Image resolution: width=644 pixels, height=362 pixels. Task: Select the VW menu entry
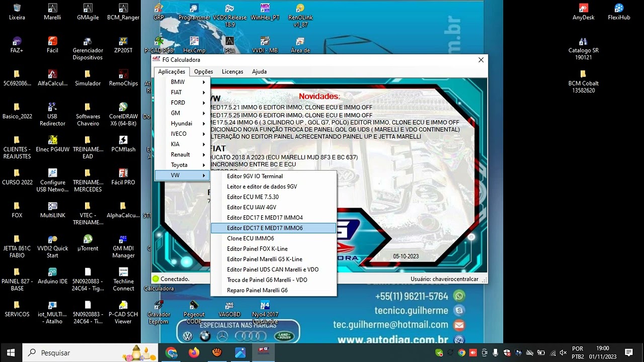[x=183, y=175]
